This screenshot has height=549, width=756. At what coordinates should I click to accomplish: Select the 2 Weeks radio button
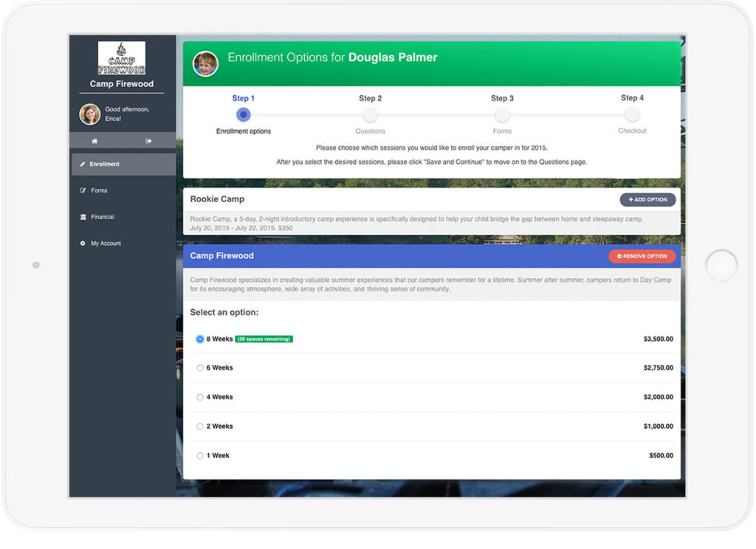click(x=198, y=426)
